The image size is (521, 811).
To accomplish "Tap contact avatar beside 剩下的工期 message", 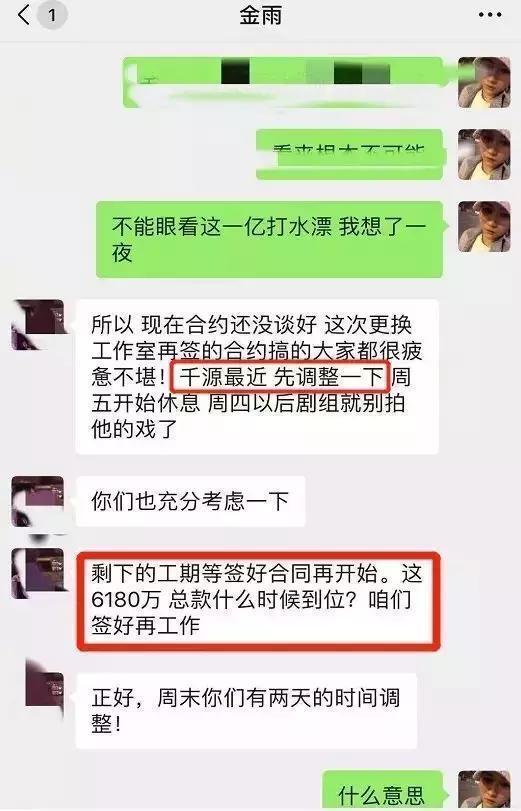I will click(x=38, y=574).
